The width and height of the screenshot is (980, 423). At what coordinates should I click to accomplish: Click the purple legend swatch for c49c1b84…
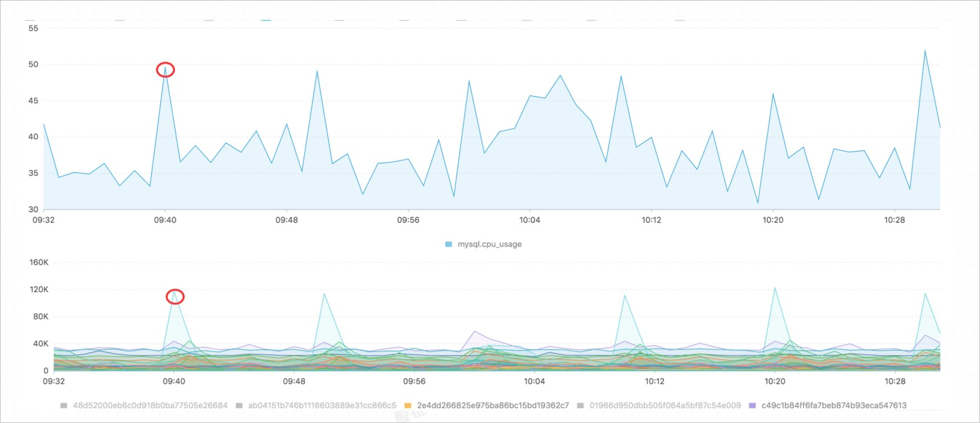(752, 406)
